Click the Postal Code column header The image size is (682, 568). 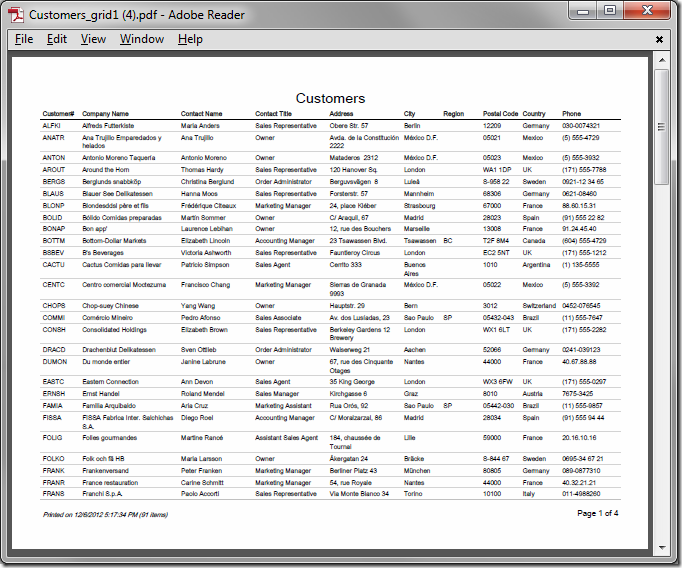[x=500, y=114]
